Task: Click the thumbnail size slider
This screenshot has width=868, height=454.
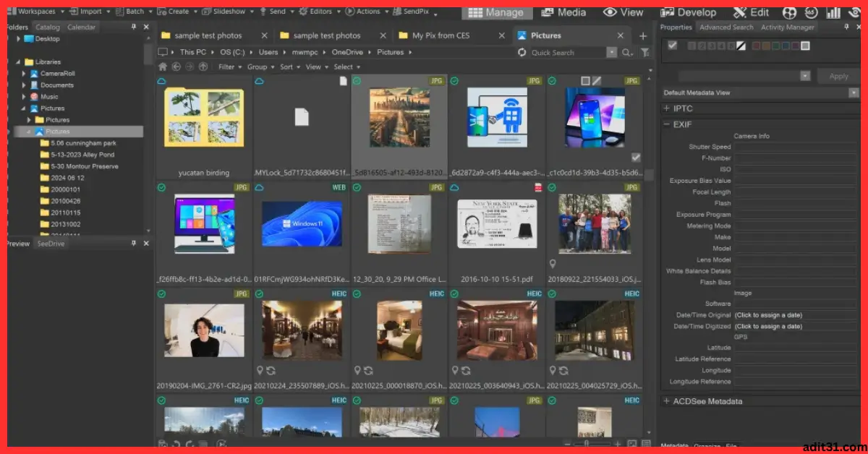Action: pos(593,444)
